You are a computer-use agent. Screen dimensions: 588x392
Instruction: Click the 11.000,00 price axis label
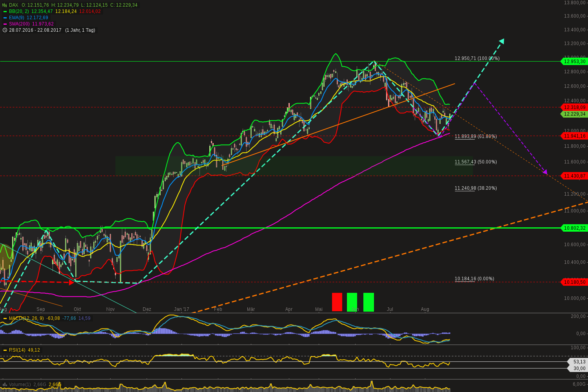575,211
